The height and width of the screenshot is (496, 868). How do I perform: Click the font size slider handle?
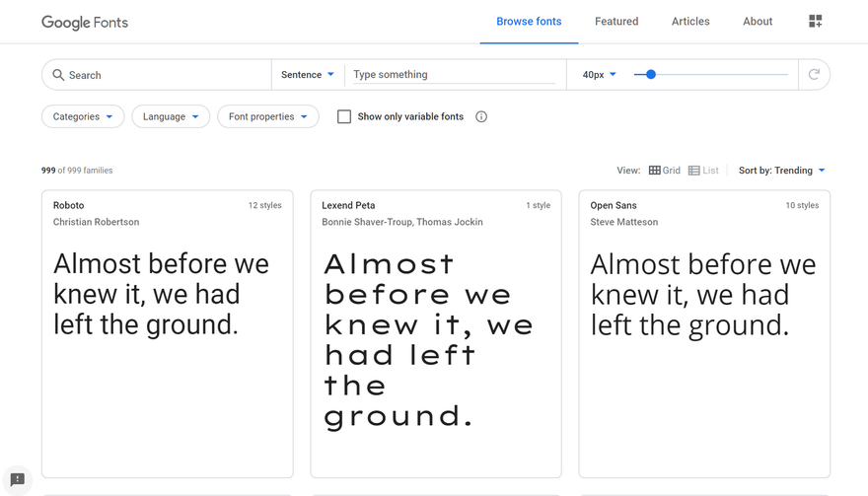[651, 74]
